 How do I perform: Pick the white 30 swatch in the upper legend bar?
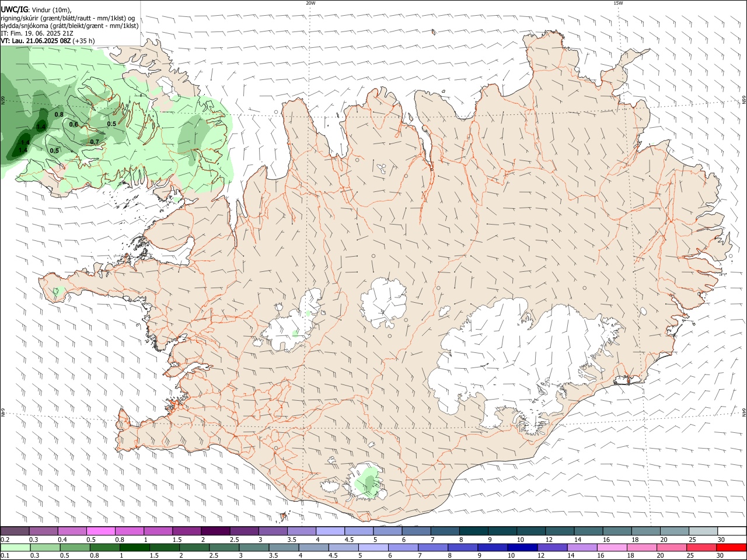coord(732,531)
